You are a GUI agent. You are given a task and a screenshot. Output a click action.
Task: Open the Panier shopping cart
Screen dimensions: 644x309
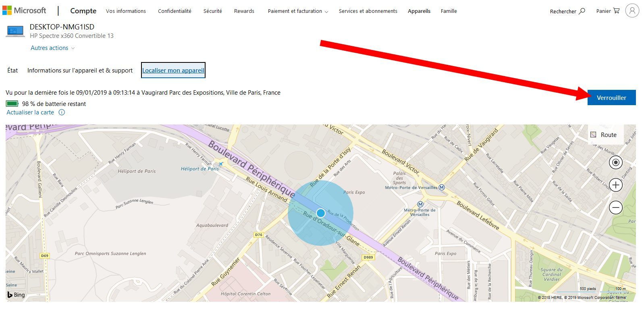(616, 11)
